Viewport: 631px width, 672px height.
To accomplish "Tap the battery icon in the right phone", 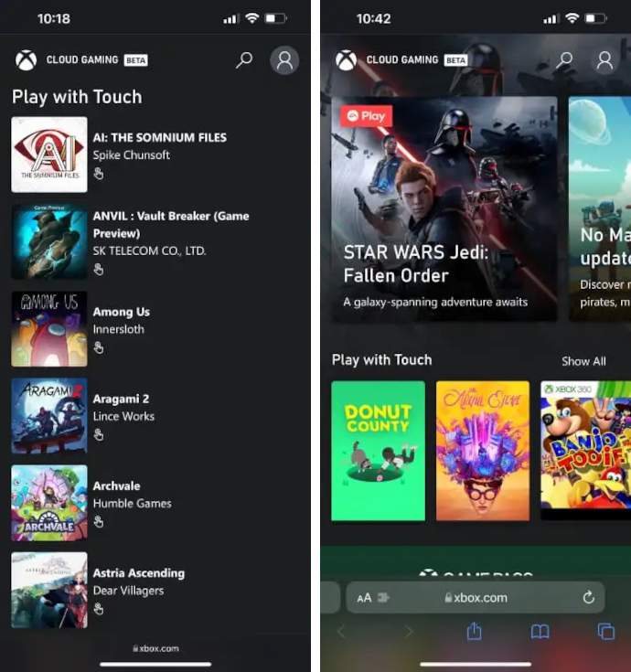I will click(596, 18).
